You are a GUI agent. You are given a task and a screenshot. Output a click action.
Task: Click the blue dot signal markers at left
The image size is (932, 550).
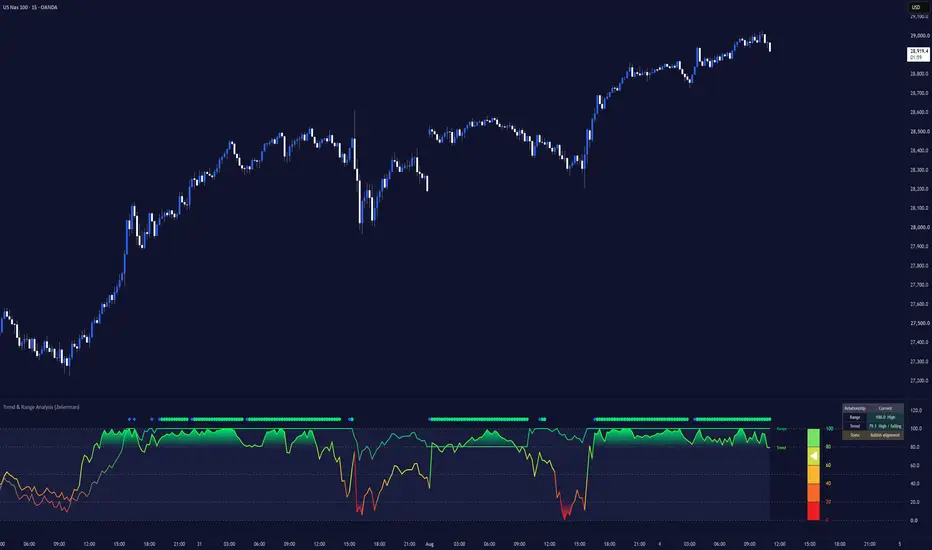132,419
